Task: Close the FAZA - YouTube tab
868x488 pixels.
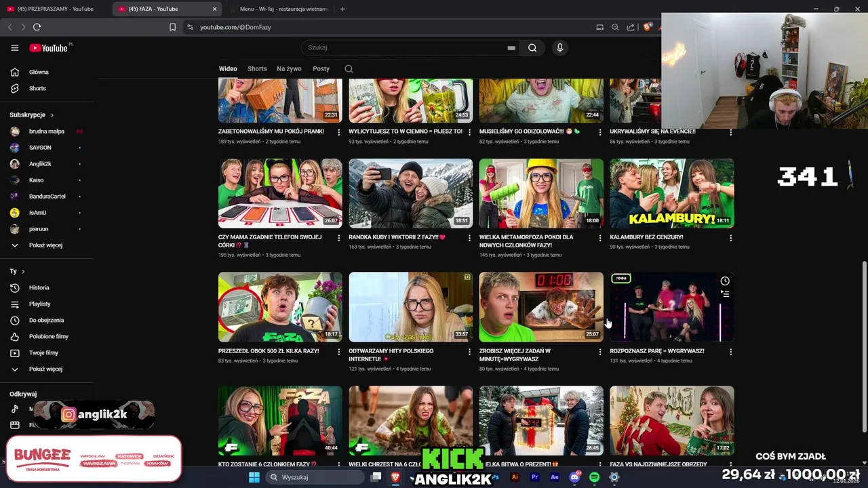Action: (215, 9)
